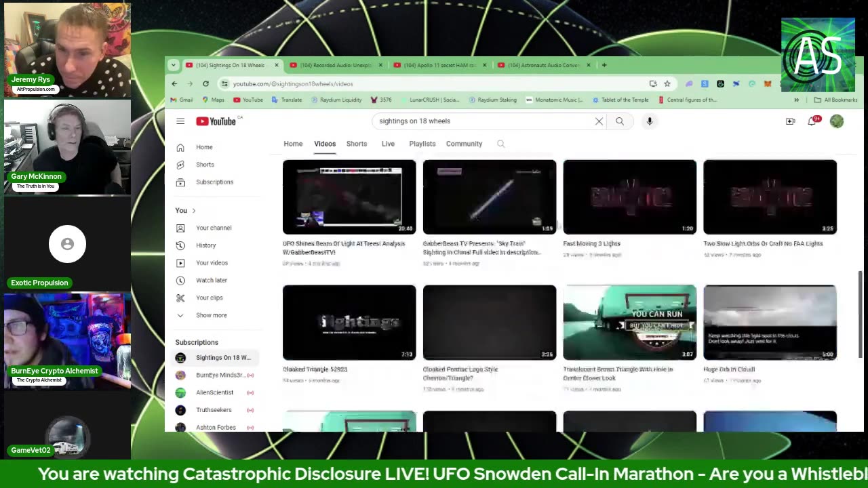Screen dimensions: 868x488
Task: Open the tab search dropdown arrow
Action: (x=174, y=65)
